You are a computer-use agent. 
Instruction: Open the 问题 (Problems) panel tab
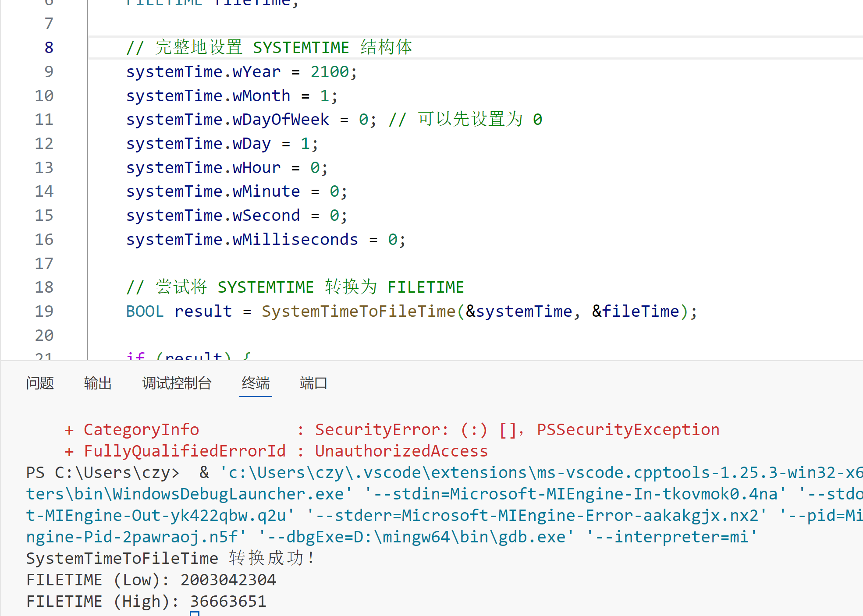pyautogui.click(x=40, y=383)
